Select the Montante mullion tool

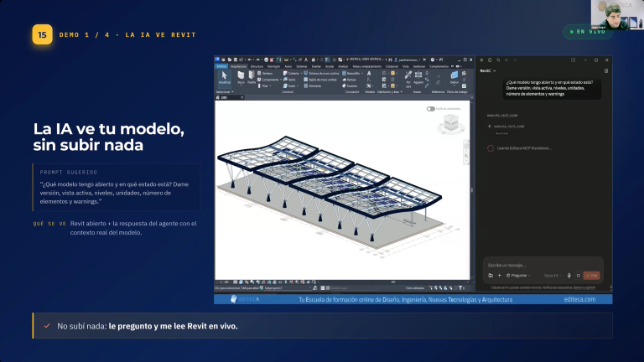click(x=313, y=86)
